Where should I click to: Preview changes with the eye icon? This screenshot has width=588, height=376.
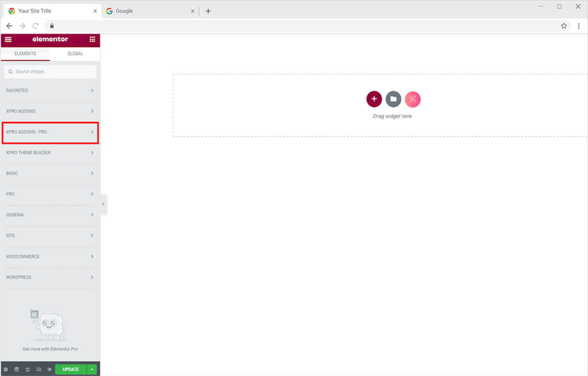tap(49, 369)
